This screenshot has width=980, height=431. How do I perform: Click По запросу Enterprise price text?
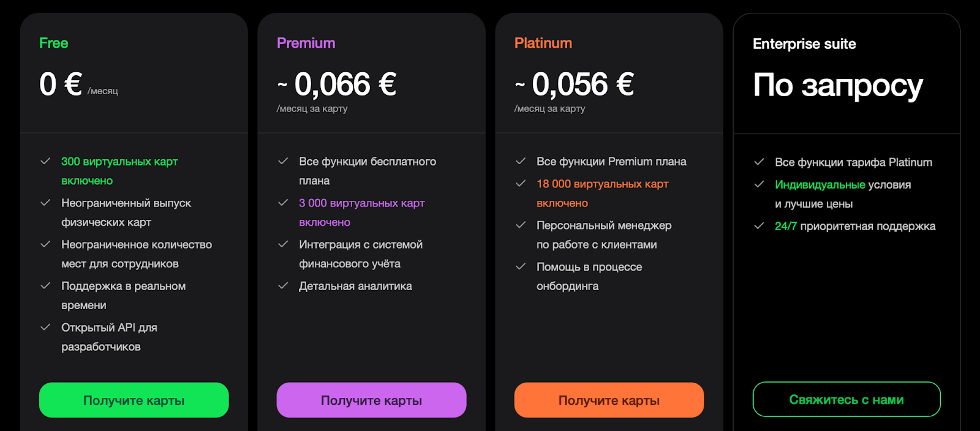click(838, 86)
